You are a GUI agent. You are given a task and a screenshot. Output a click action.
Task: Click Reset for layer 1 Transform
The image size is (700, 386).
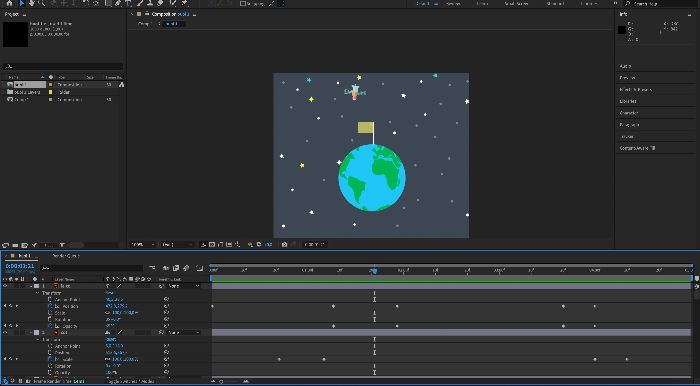(x=109, y=293)
